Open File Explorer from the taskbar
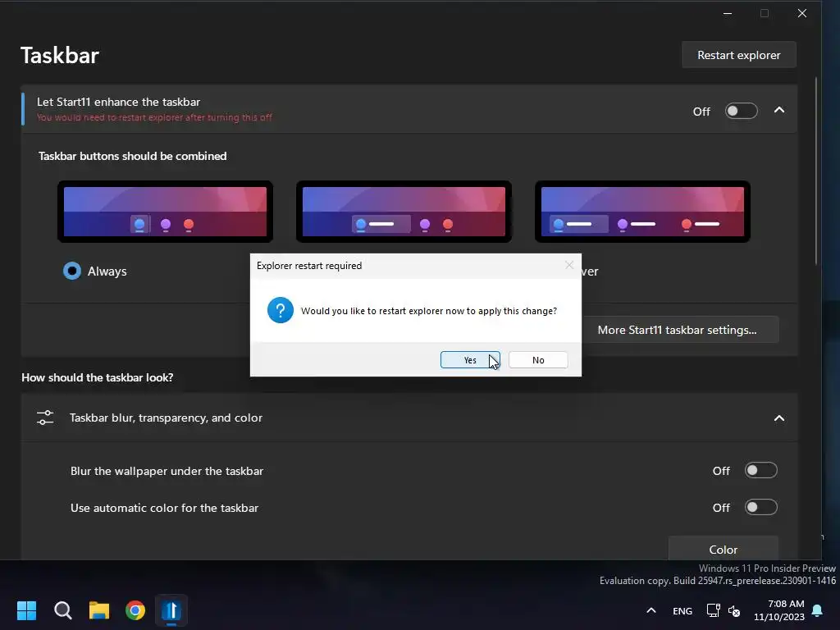The width and height of the screenshot is (840, 630). tap(99, 610)
